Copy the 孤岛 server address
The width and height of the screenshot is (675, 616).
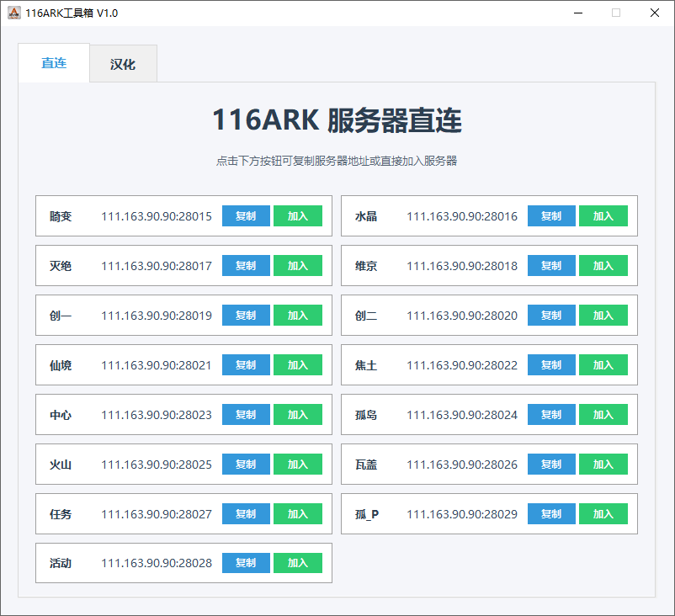pos(551,415)
